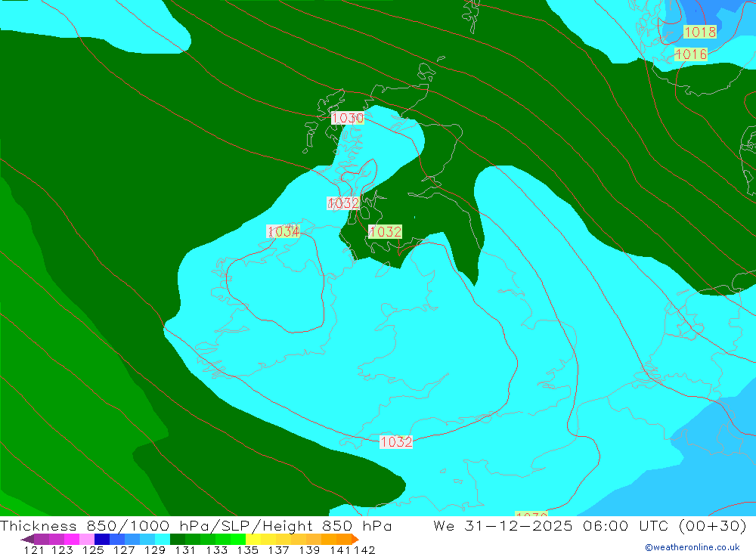Screen dimensions: 756x554
Task: Select the cyan legend swatch next to dark green
Action: (163, 539)
